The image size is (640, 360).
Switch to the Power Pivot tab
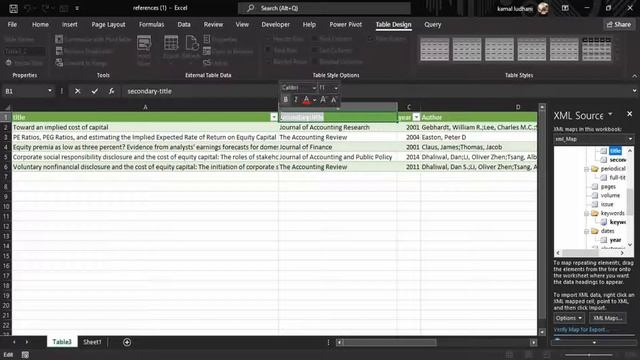pos(346,24)
